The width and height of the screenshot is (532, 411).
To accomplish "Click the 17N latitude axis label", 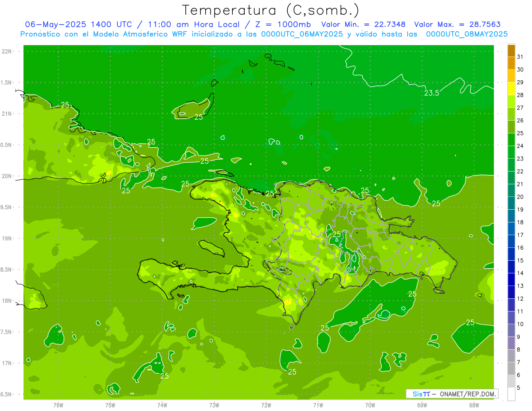I will click(7, 363).
